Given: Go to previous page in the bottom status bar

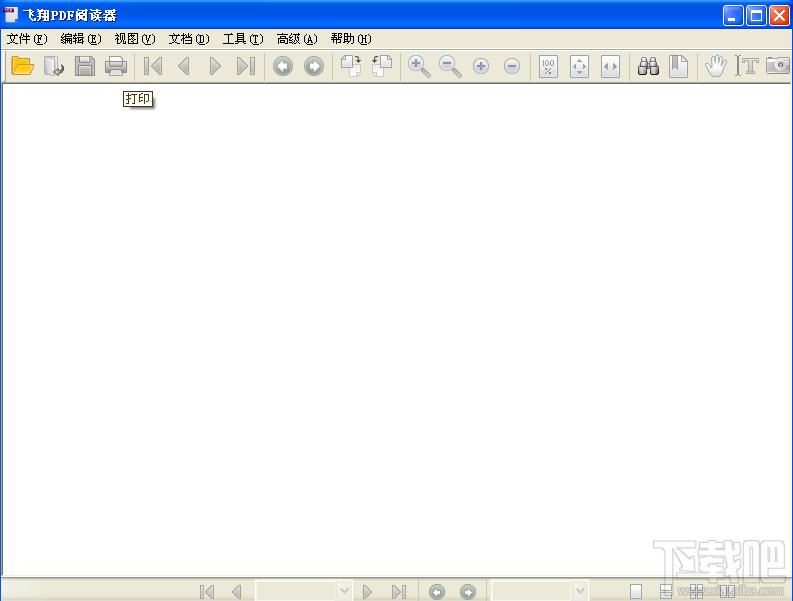Looking at the screenshot, I should click(236, 591).
